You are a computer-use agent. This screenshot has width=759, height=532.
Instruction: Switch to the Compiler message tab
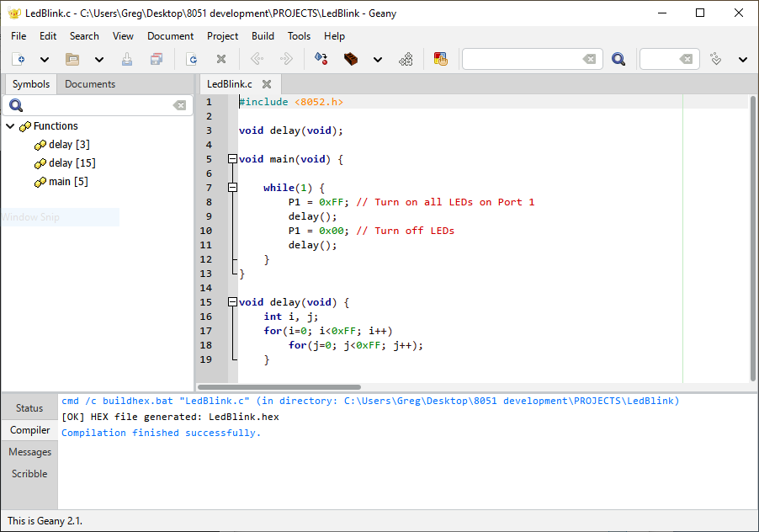[29, 430]
